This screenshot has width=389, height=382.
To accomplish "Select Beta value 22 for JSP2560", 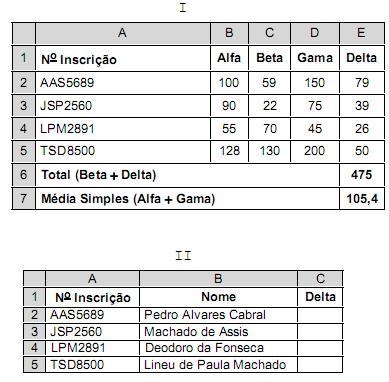I will point(269,106).
